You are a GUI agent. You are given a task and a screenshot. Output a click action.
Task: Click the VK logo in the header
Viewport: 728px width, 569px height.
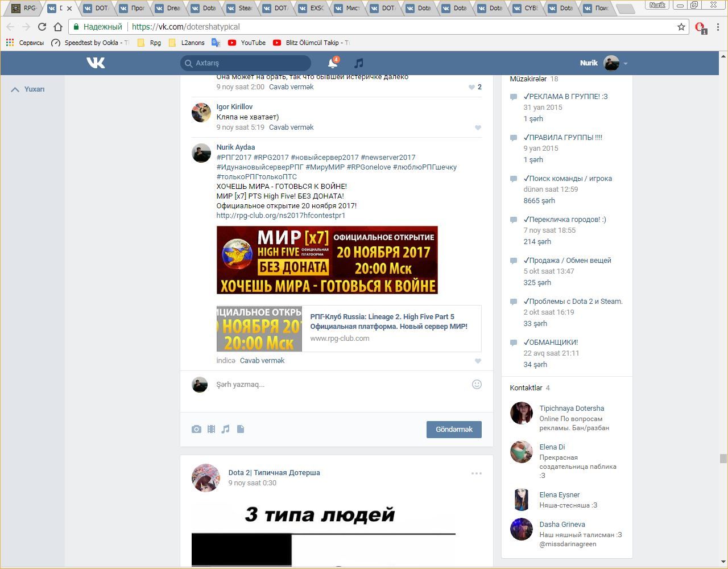[x=96, y=63]
